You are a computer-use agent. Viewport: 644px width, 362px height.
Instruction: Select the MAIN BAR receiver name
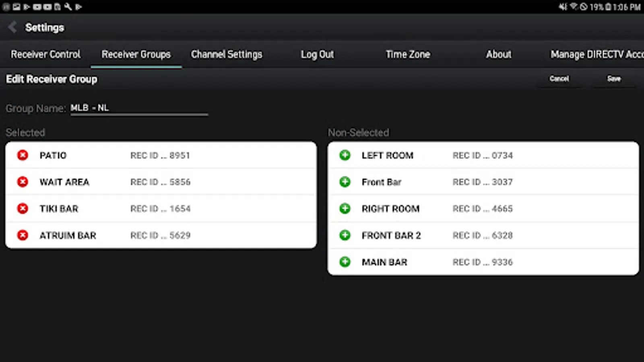pyautogui.click(x=384, y=262)
